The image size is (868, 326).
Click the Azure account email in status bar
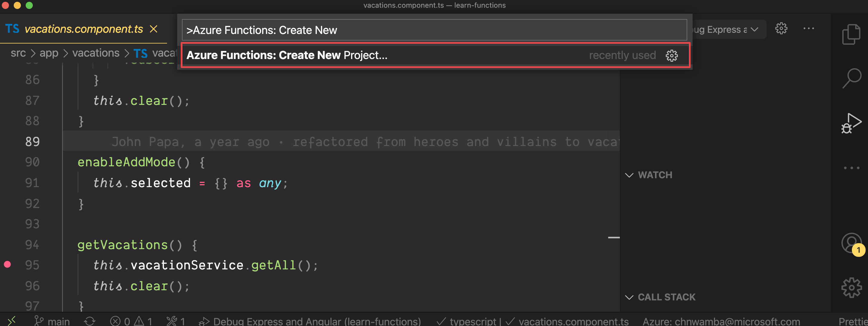(x=721, y=321)
